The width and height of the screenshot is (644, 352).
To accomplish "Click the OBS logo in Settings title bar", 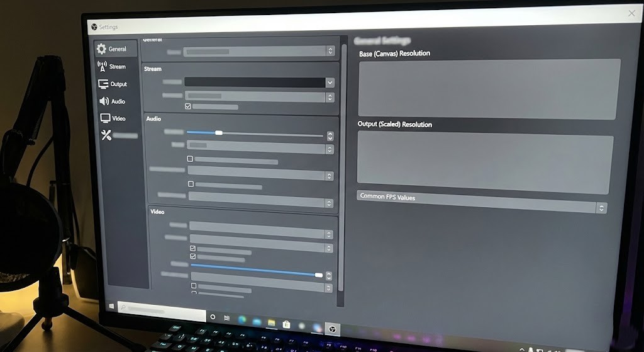I will 94,26.
